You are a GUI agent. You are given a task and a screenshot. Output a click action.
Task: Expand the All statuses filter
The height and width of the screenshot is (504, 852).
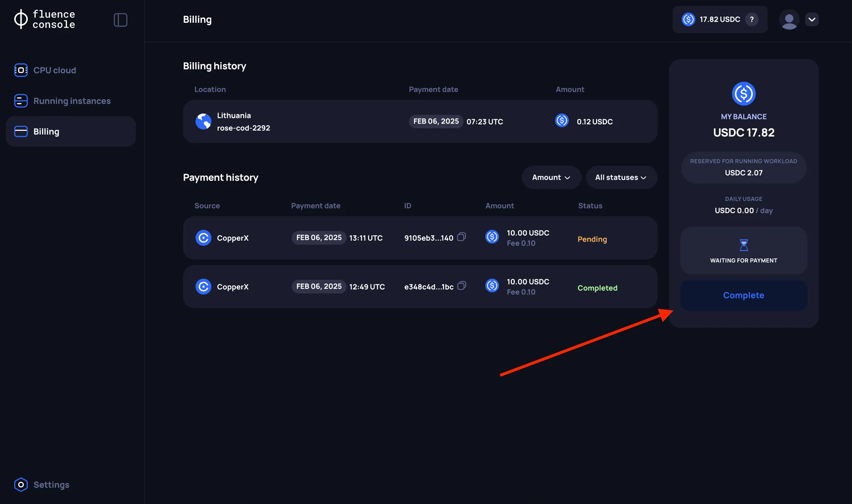click(x=621, y=177)
